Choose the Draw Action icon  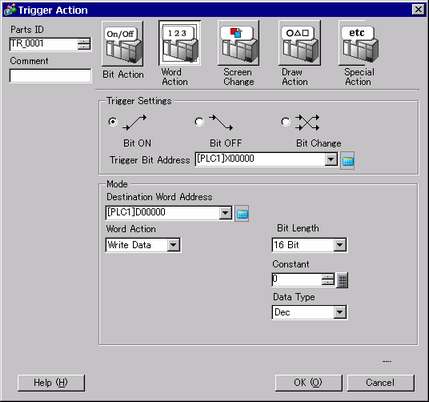coord(299,43)
